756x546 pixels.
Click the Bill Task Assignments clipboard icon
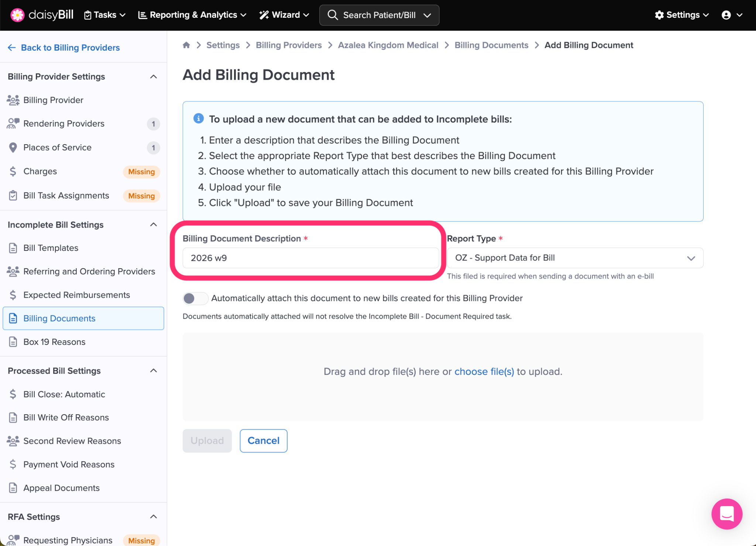tap(13, 196)
